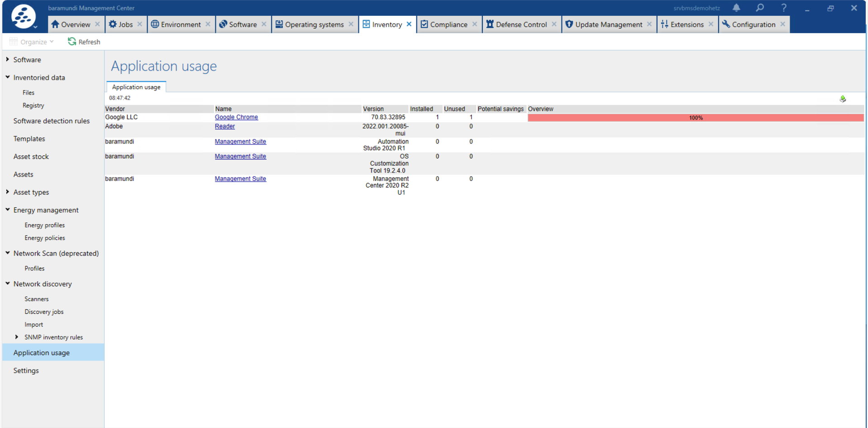Click the baramundi logo icon

23,16
